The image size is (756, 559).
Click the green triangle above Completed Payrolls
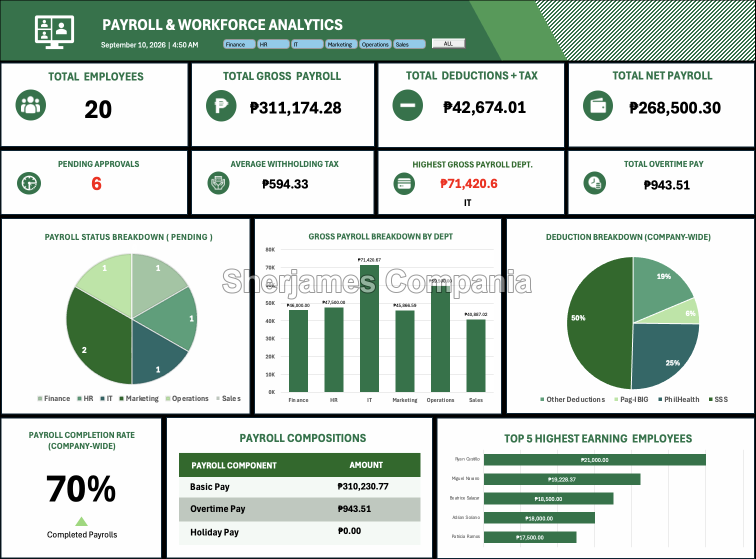point(81,521)
